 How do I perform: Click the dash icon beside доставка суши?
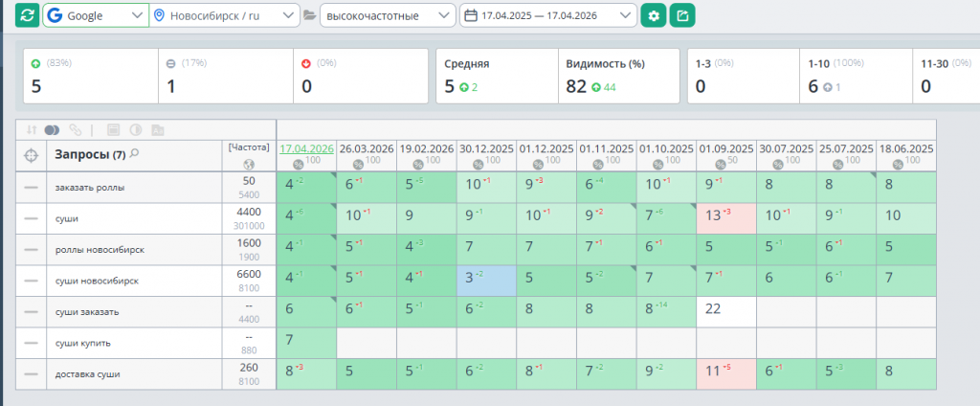pyautogui.click(x=31, y=374)
